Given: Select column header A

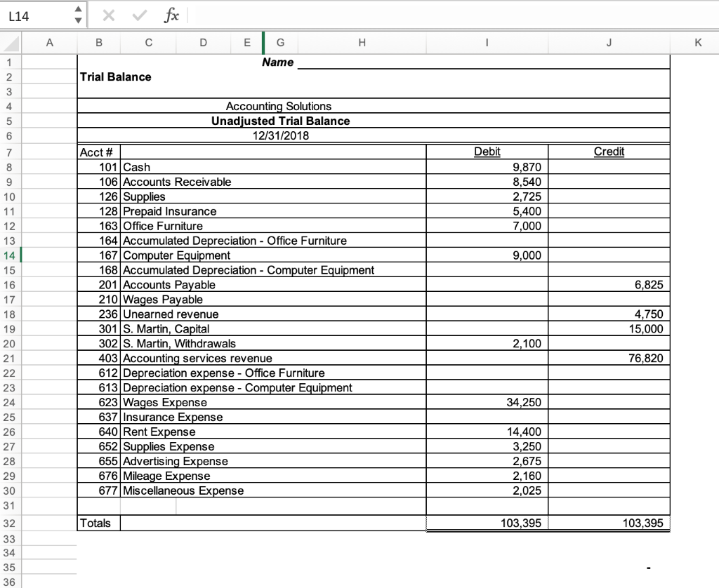Looking at the screenshot, I should (x=49, y=43).
